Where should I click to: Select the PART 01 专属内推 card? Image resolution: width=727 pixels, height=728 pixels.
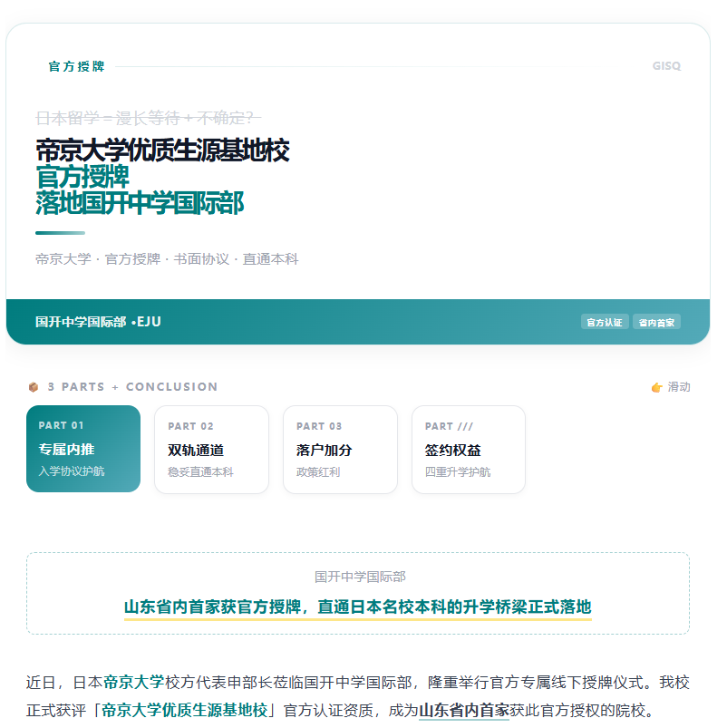point(83,449)
